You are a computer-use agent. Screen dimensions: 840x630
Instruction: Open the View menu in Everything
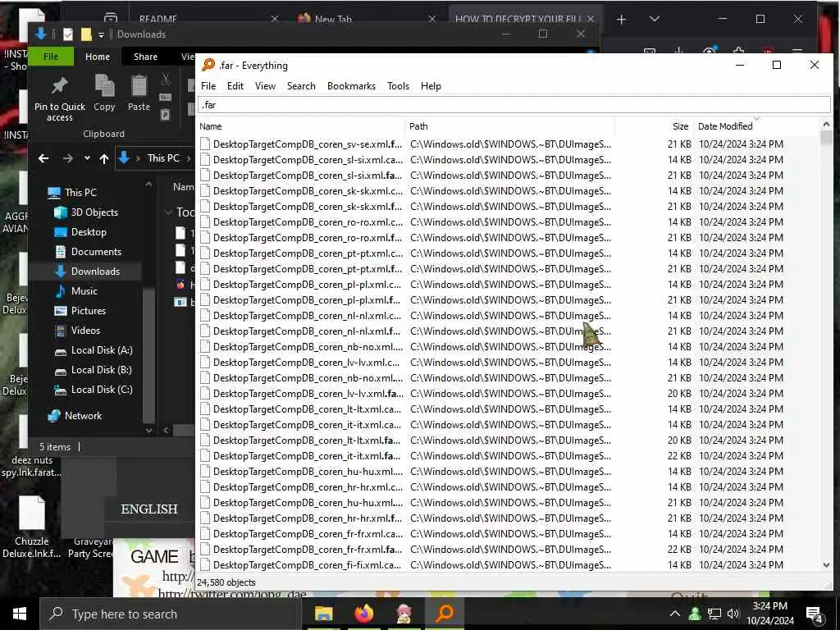[x=265, y=85]
